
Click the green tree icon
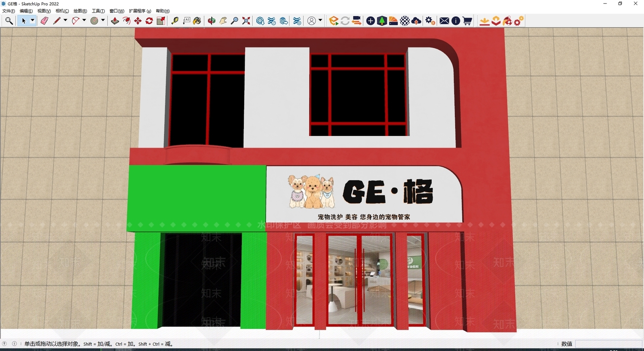click(x=382, y=21)
